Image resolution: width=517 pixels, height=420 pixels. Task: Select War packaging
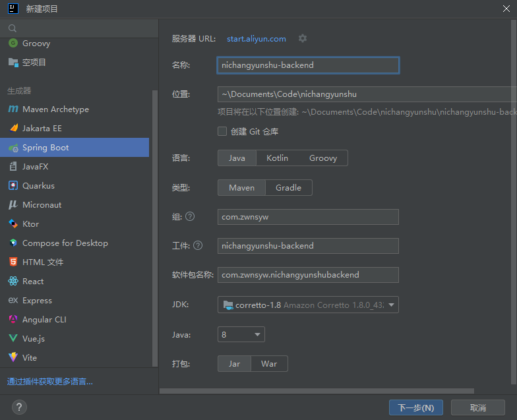click(269, 364)
